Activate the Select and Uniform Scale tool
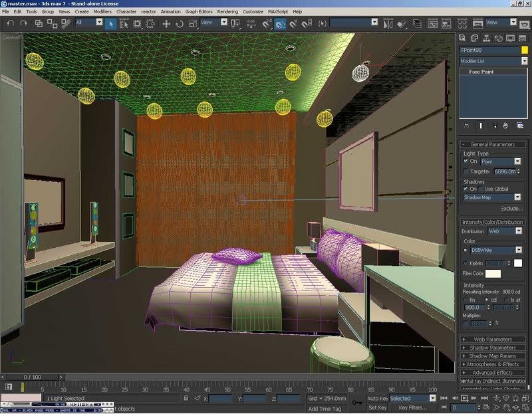The width and height of the screenshot is (532, 414). pos(193,24)
